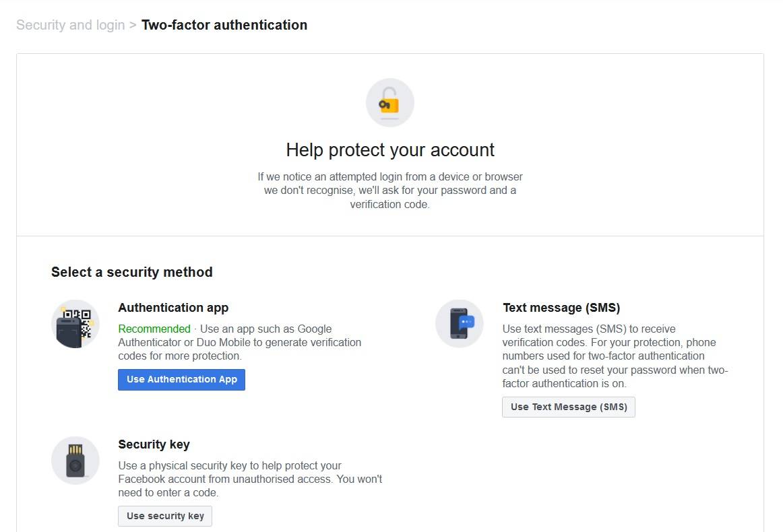Choose the Use security key button
783x532 pixels.
point(165,516)
